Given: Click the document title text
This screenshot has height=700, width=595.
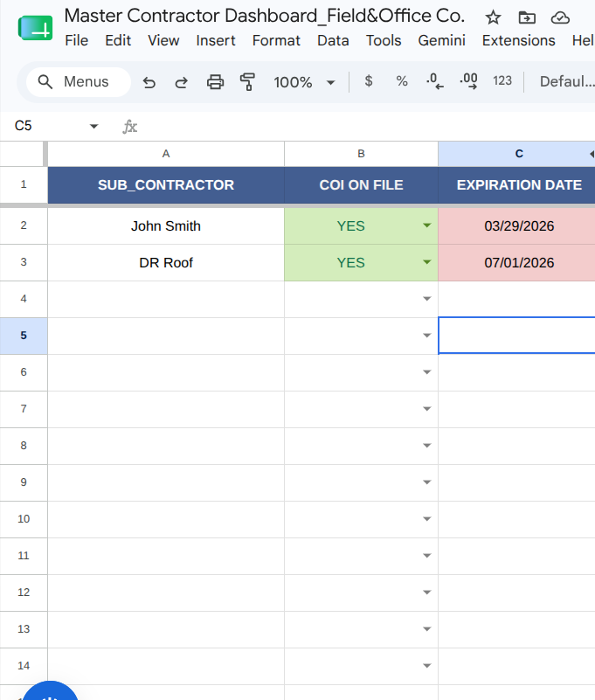Looking at the screenshot, I should click(264, 16).
